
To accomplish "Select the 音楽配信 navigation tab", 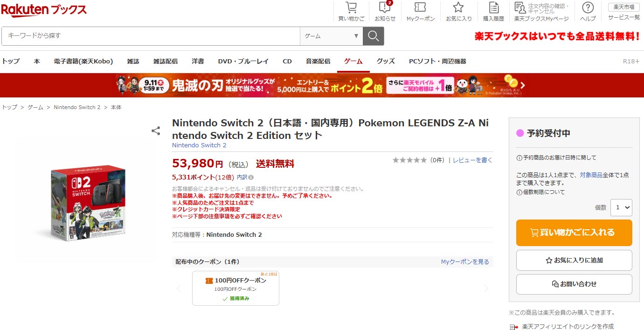I will (318, 61).
